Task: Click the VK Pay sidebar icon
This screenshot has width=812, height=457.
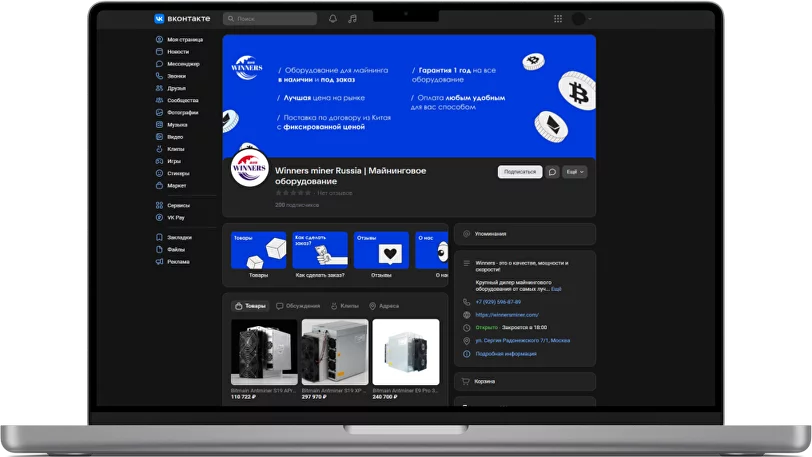Action: (x=159, y=218)
